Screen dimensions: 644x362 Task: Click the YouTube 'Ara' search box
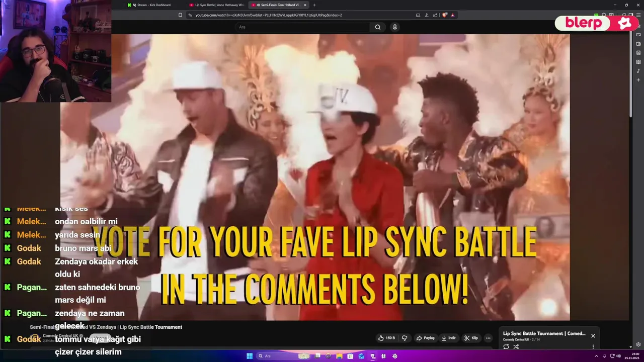click(302, 27)
